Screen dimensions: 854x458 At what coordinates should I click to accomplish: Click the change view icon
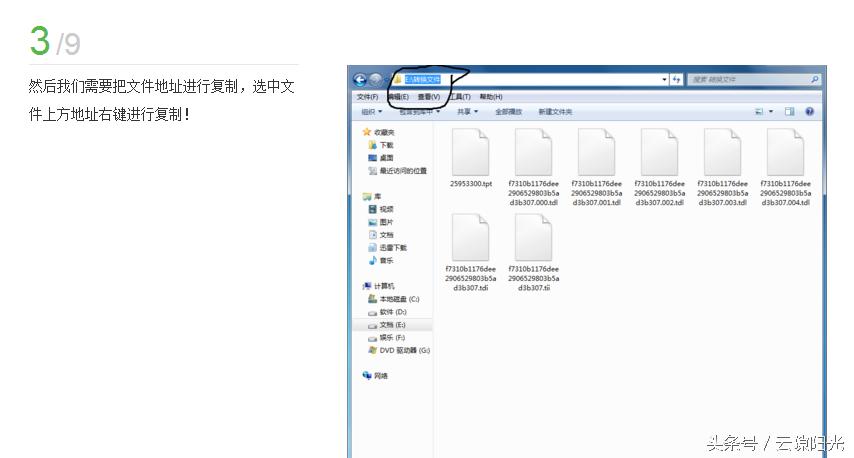click(759, 112)
